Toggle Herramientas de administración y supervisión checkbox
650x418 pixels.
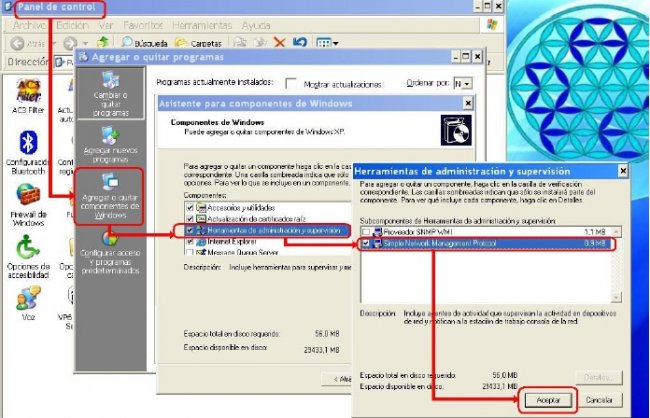tap(190, 230)
